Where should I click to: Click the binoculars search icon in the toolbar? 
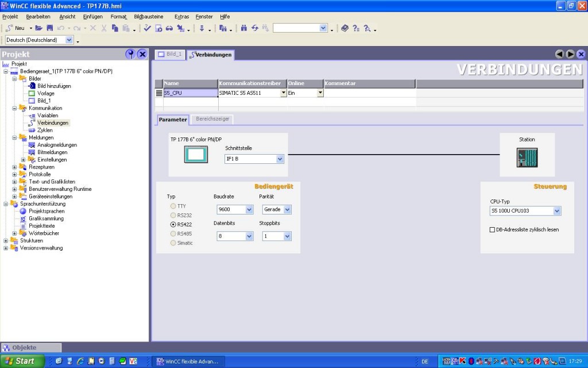pyautogui.click(x=243, y=28)
